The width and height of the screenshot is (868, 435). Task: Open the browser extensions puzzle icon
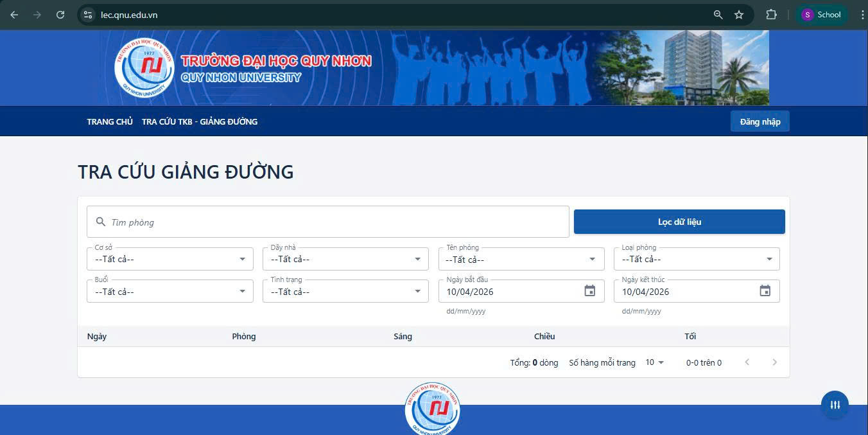tap(771, 15)
